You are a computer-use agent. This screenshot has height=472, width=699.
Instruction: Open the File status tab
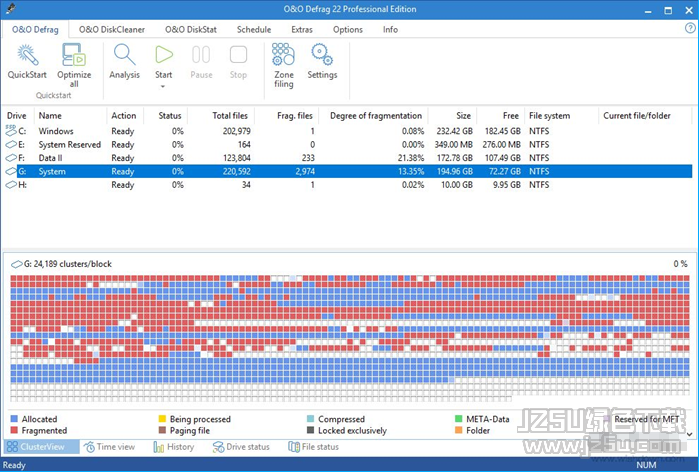pos(313,447)
